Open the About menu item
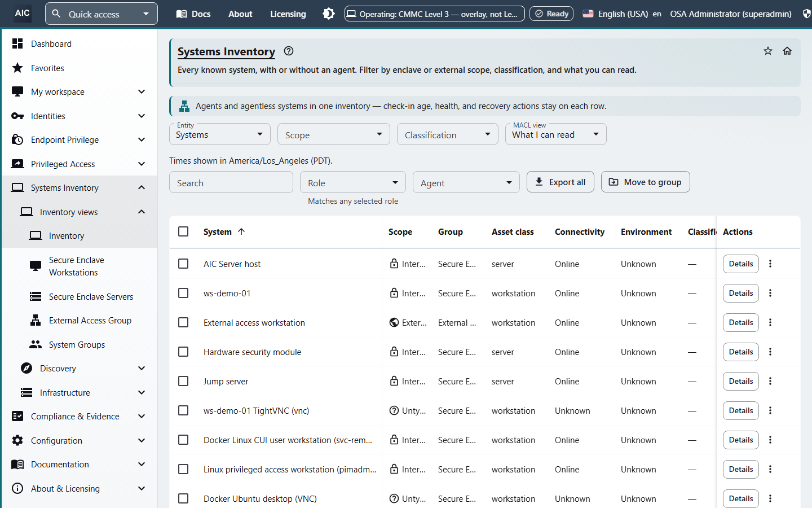This screenshot has height=508, width=812. tap(240, 14)
